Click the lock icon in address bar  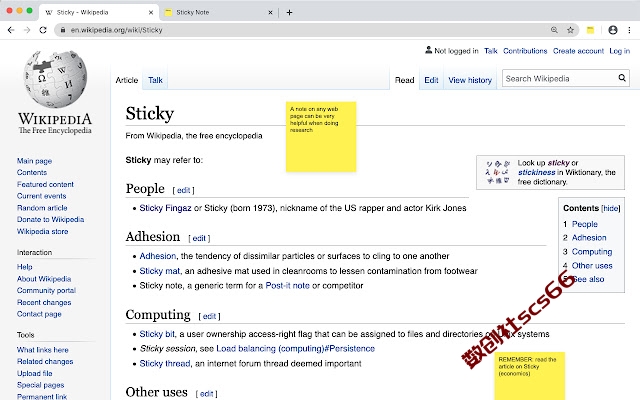pyautogui.click(x=63, y=30)
